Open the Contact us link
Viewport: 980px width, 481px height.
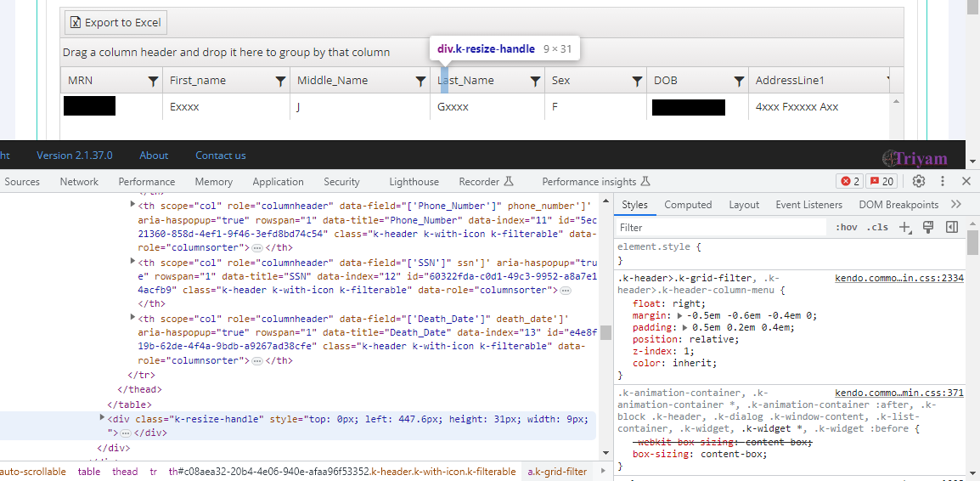(221, 156)
